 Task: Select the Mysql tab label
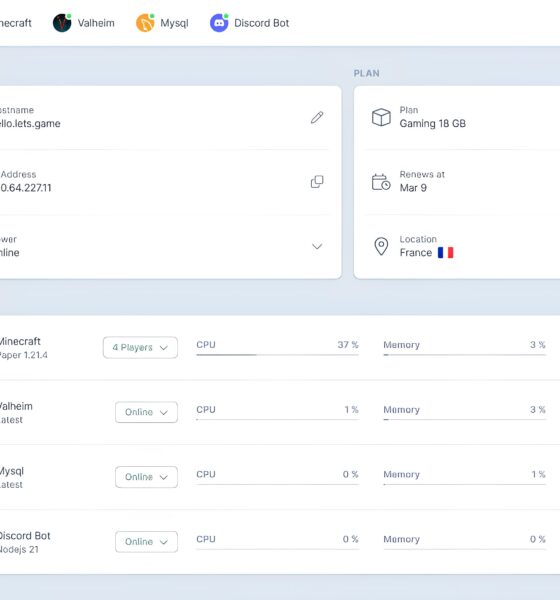tap(174, 23)
